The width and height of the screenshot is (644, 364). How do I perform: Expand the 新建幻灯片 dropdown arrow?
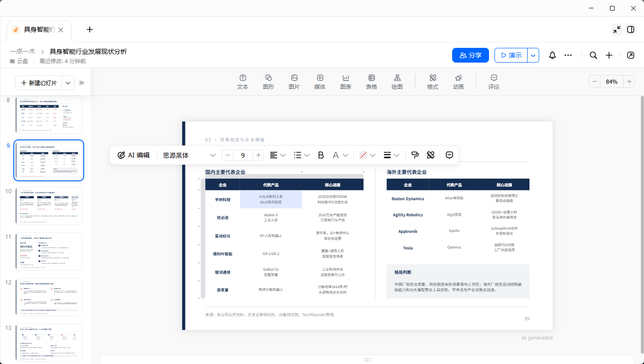click(68, 83)
